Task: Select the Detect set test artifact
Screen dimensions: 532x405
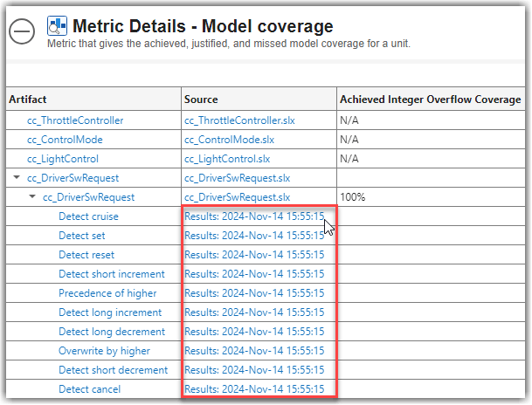Action: (x=82, y=236)
